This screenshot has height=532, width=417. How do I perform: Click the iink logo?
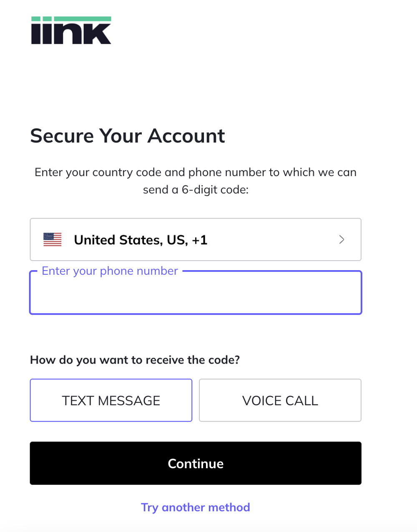point(71,30)
